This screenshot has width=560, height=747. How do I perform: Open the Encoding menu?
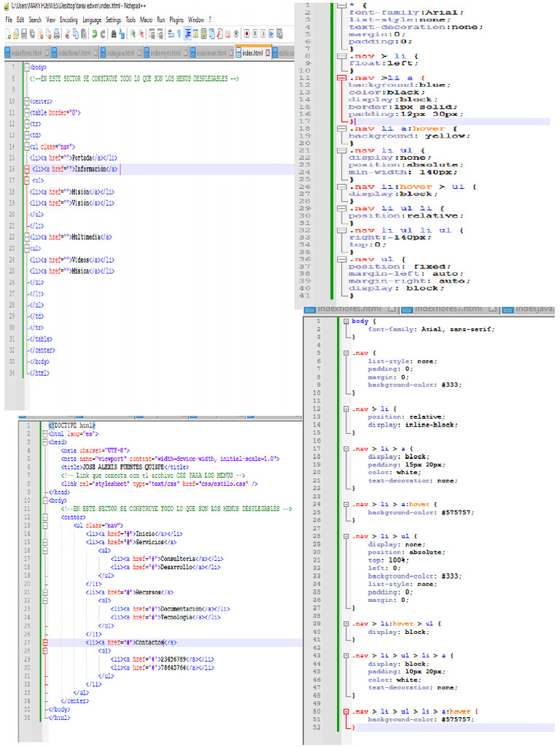69,20
